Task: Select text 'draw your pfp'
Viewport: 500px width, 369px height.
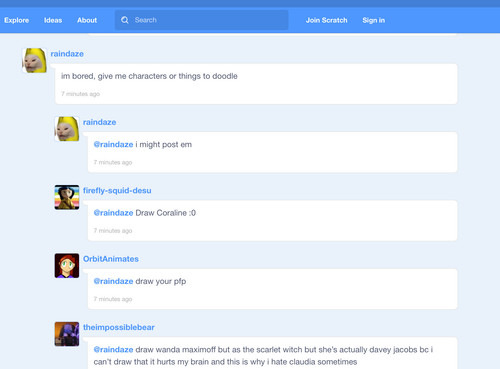Action: coord(161,282)
